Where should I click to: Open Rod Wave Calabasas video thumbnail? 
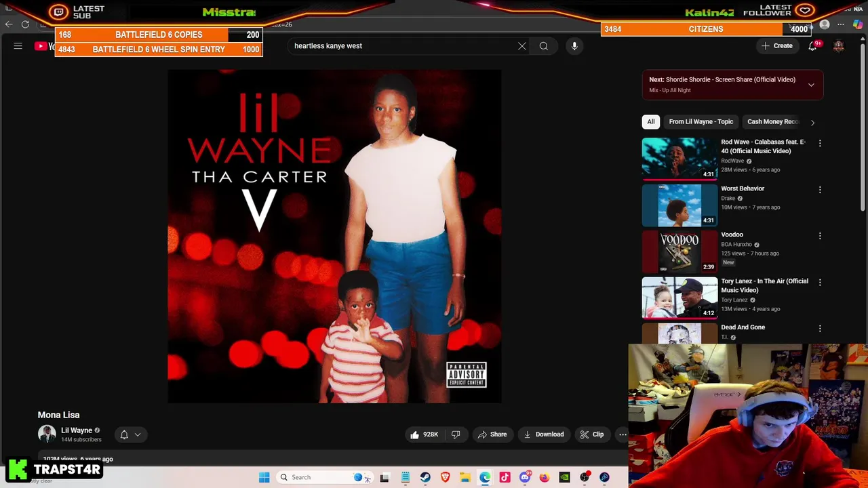click(x=679, y=159)
